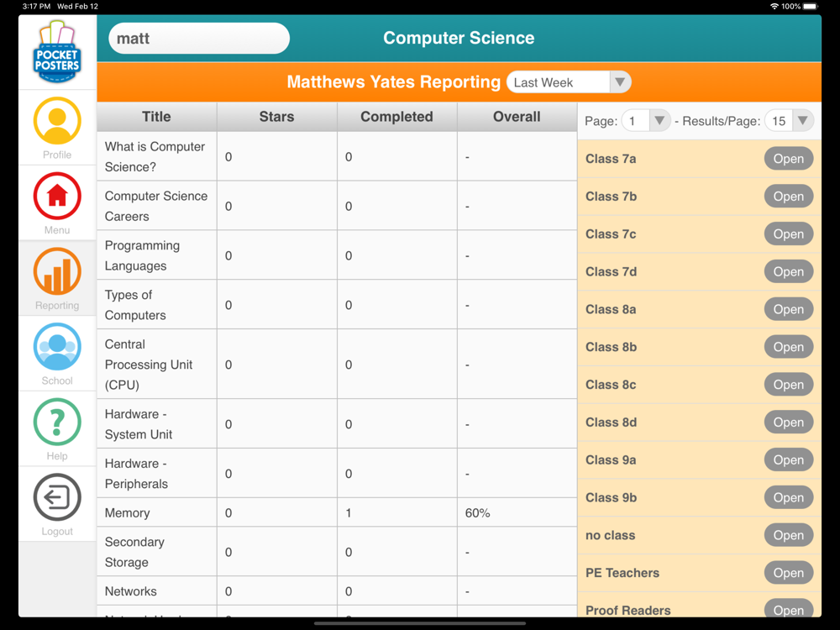This screenshot has height=630, width=840.
Task: Open Class 9b
Action: tap(789, 497)
